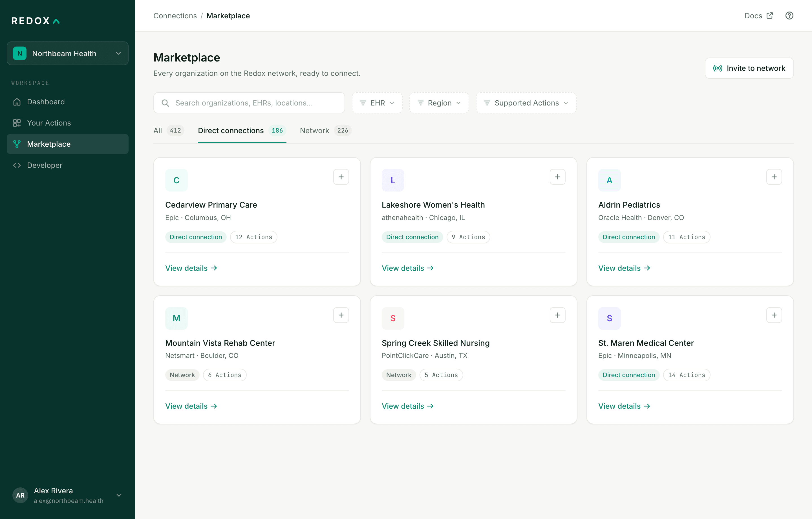Click the Invite to network button
The image size is (812, 519).
tap(749, 68)
